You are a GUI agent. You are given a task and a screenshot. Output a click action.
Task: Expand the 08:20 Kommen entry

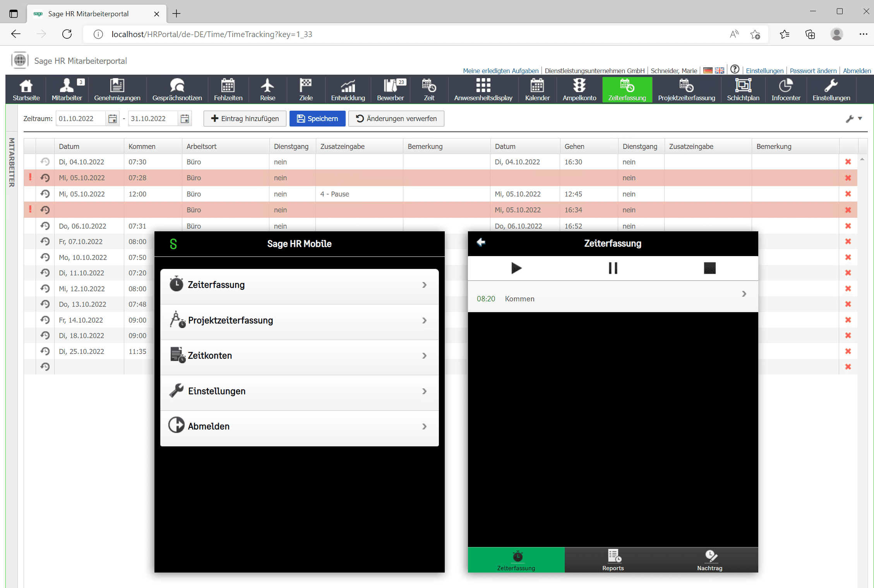point(613,297)
